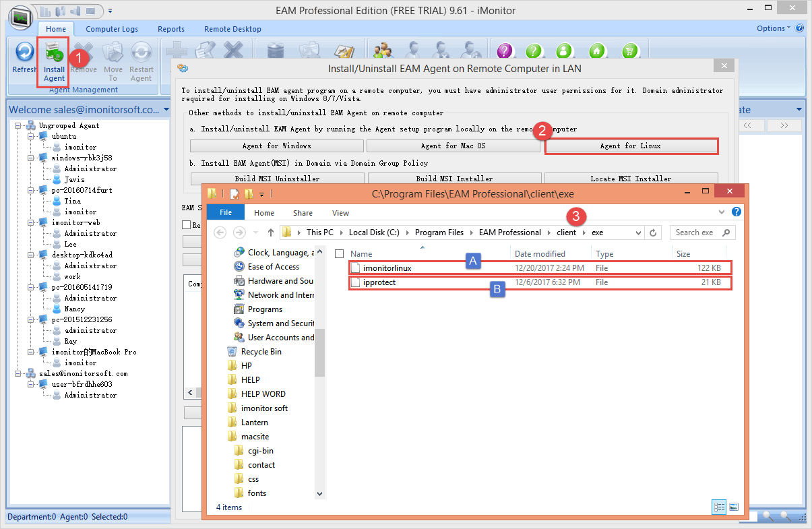Collapse the Ungrouped Agent tree node
This screenshot has width=812, height=529.
(19, 125)
